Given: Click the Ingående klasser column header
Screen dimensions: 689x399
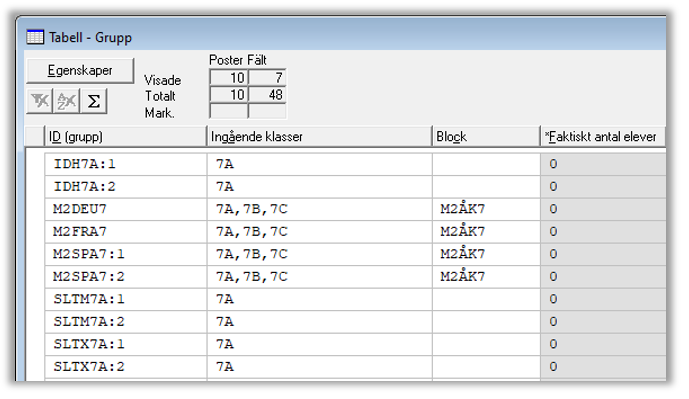Looking at the screenshot, I should pyautogui.click(x=319, y=137).
